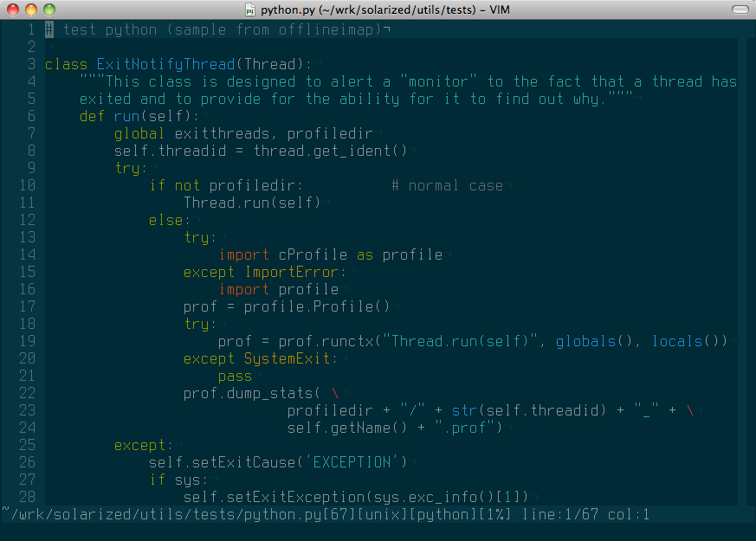The image size is (756, 541).
Task: Zoom the window with the green button
Action: (x=49, y=10)
